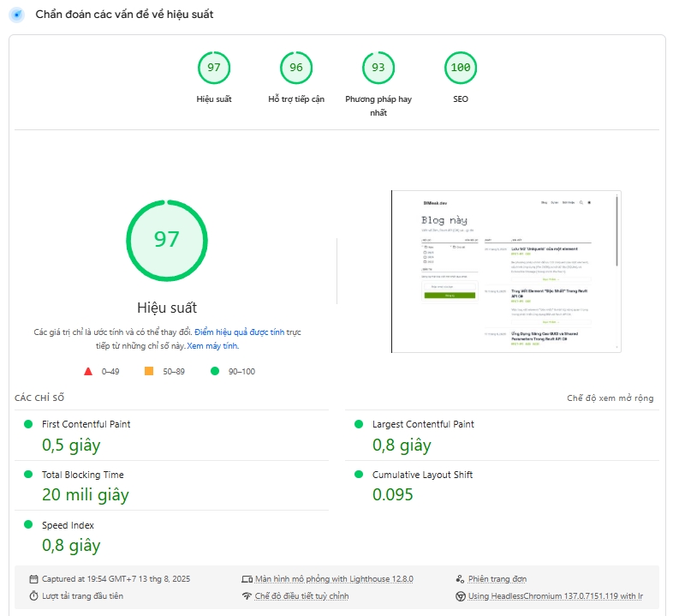Image resolution: width=673 pixels, height=616 pixels.
Task: Click the orange square 50–89 legend icon
Action: 149,371
